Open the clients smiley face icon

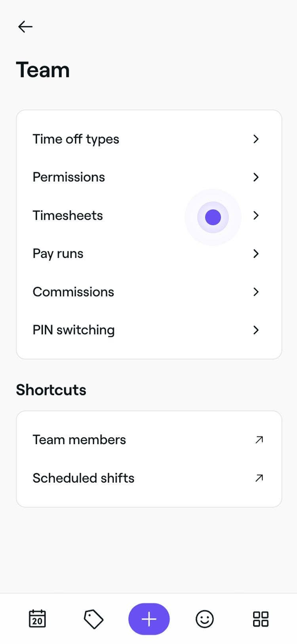[x=205, y=619]
